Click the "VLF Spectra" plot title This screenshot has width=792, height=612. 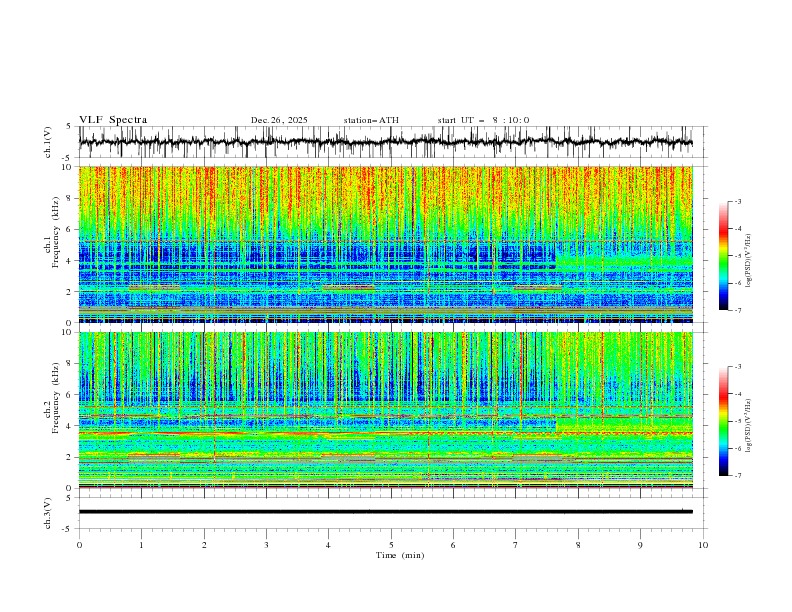pyautogui.click(x=113, y=120)
